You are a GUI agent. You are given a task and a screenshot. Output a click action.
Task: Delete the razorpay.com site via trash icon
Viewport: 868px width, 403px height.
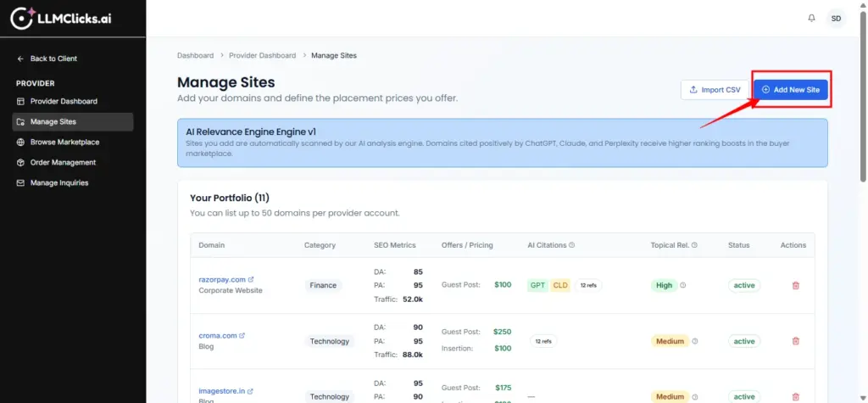coord(795,286)
